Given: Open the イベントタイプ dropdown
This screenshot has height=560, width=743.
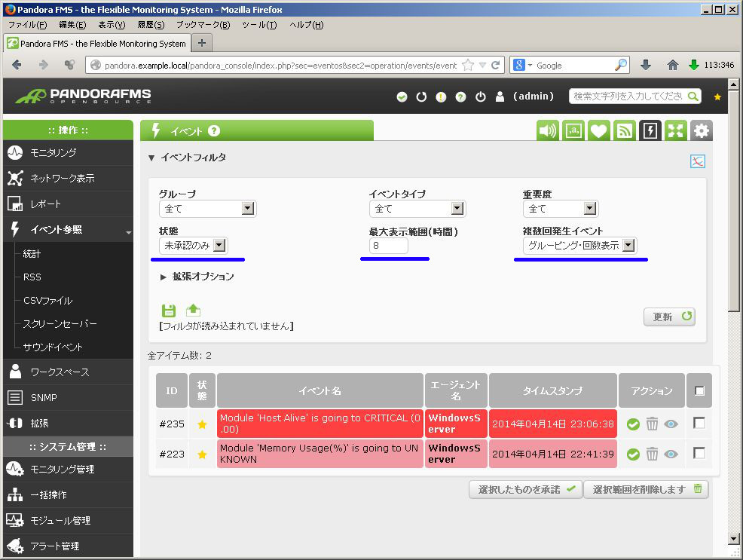Looking at the screenshot, I should tap(417, 209).
